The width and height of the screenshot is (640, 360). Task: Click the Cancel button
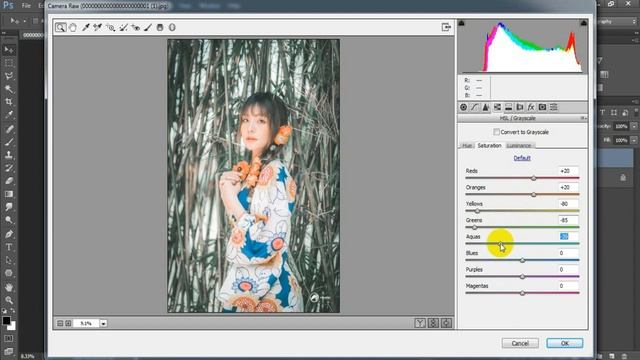coord(520,343)
